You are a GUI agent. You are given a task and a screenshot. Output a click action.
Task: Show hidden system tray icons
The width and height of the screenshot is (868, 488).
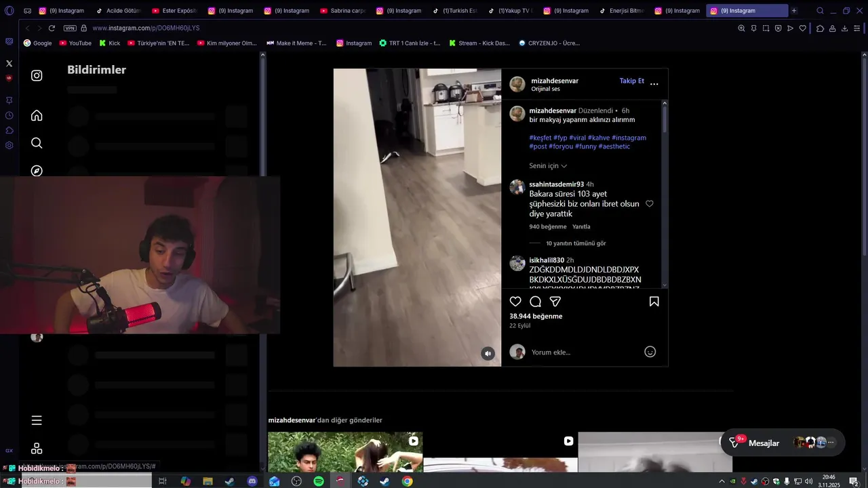722,481
